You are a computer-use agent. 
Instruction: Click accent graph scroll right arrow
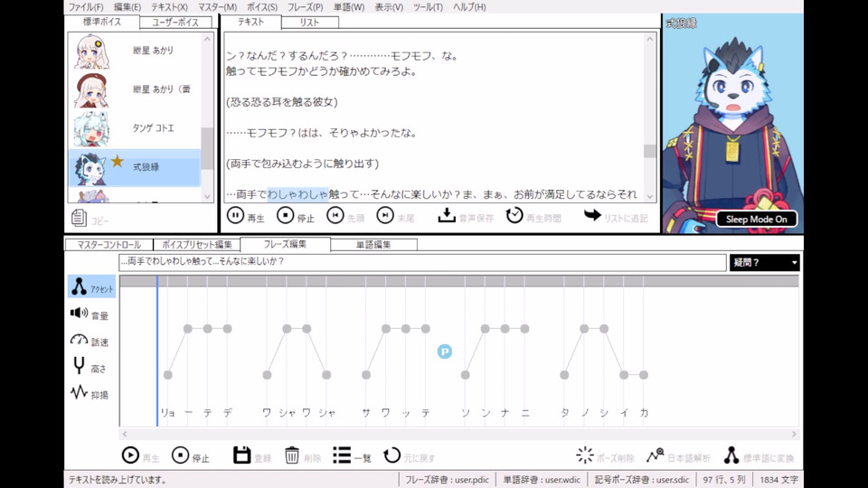tap(794, 435)
